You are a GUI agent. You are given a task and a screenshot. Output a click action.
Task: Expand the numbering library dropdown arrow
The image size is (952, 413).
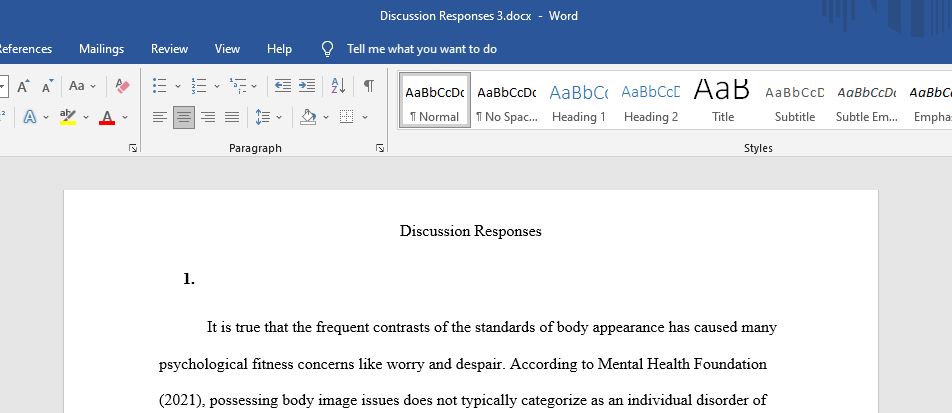[217, 86]
